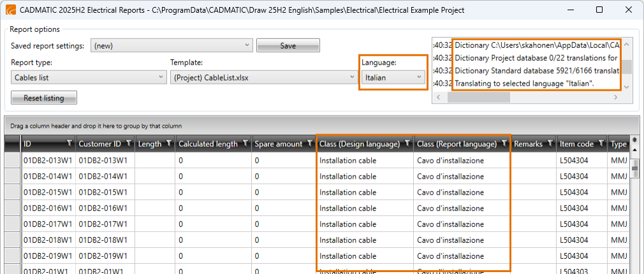Filter the Class (Report language) column
This screenshot has height=274, width=644.
point(504,144)
